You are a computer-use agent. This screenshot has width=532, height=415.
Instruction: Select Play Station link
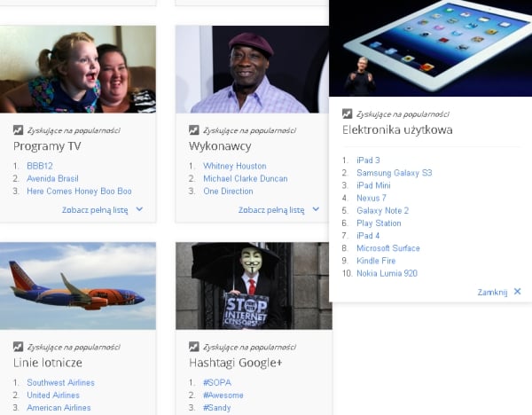[x=379, y=223]
